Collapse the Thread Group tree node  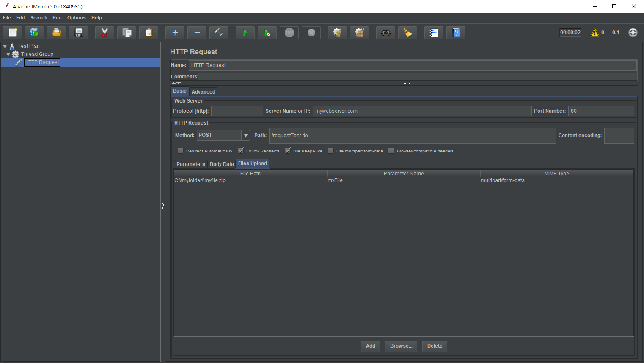coord(8,54)
